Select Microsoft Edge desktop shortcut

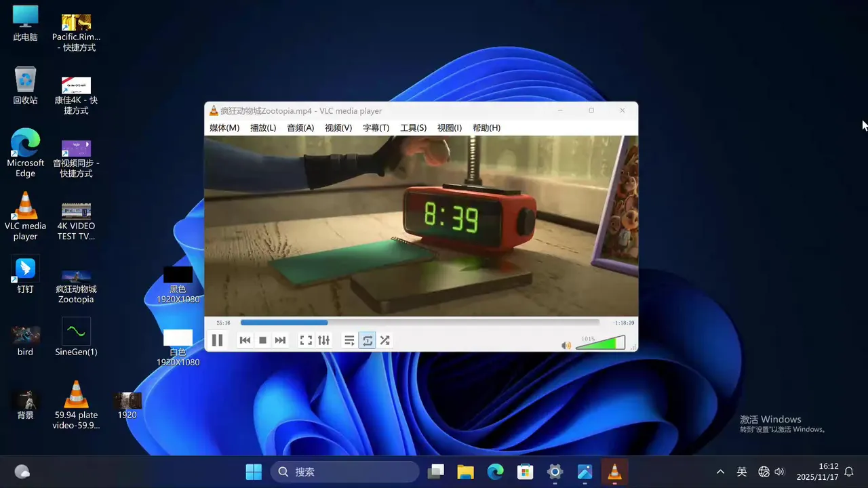coord(25,153)
